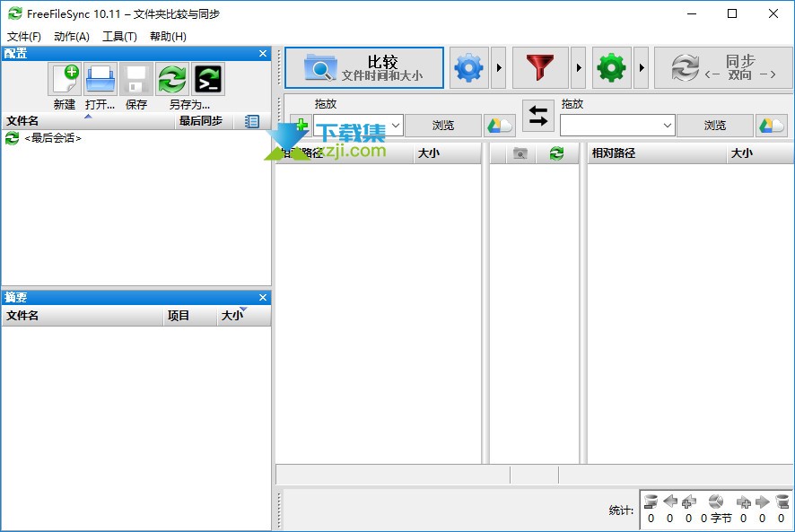Open a configuration file via 打开 icon

(100, 79)
